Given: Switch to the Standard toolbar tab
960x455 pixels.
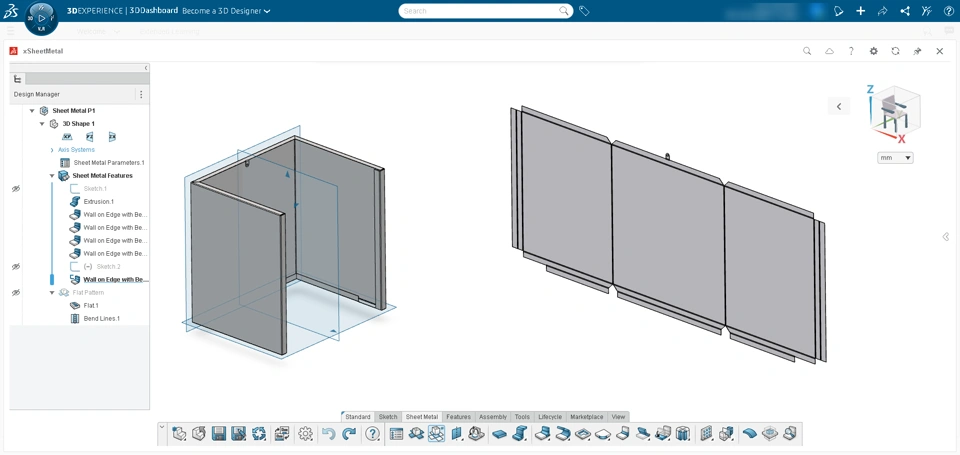Looking at the screenshot, I should 358,416.
